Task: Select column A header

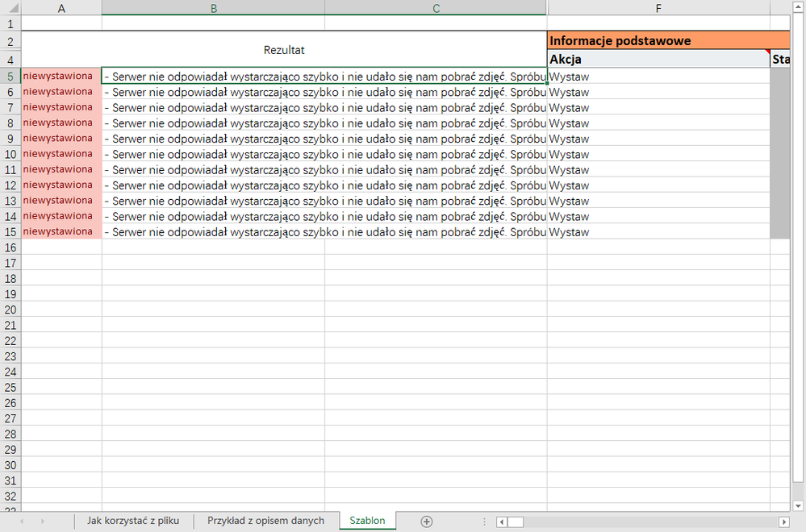Action: pos(61,8)
